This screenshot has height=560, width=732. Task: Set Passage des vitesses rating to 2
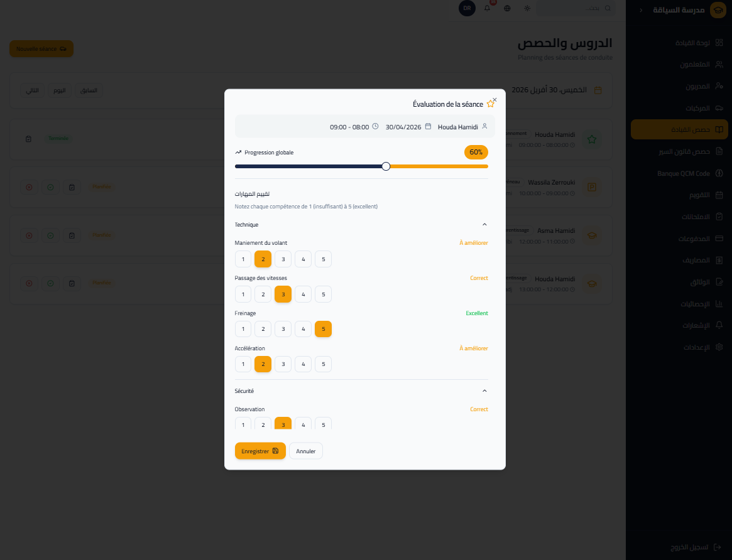click(x=263, y=294)
